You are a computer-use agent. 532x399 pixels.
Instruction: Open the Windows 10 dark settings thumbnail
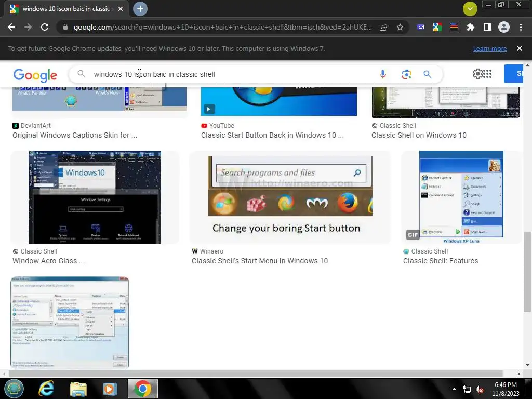[95, 197]
